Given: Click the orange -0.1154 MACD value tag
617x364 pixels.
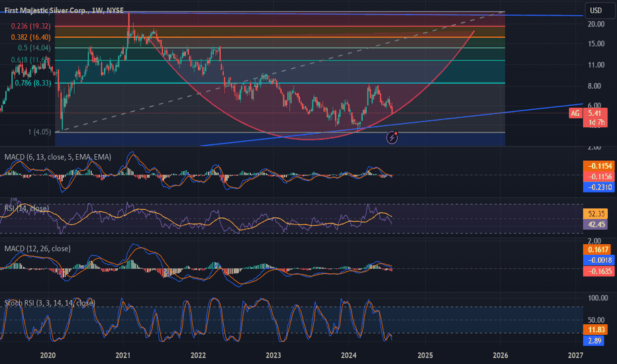Looking at the screenshot, I should 598,166.
